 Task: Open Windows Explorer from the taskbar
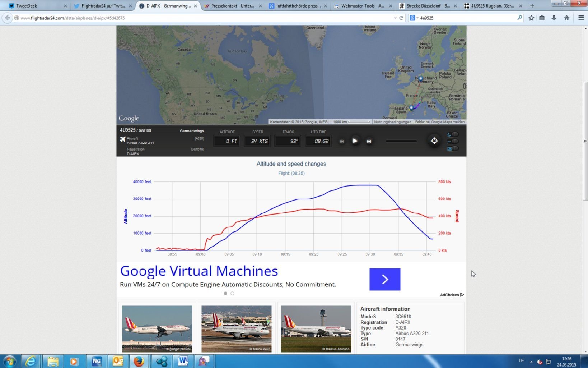point(53,361)
